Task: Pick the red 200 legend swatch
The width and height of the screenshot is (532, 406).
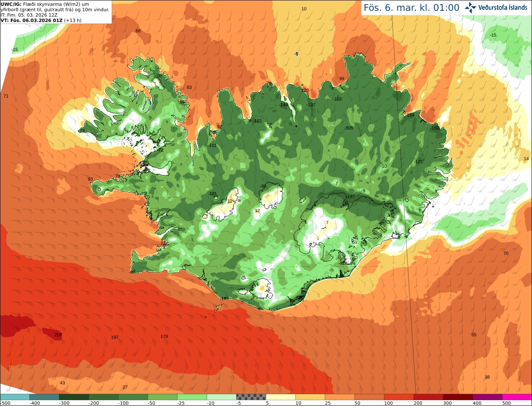Action: click(428, 397)
